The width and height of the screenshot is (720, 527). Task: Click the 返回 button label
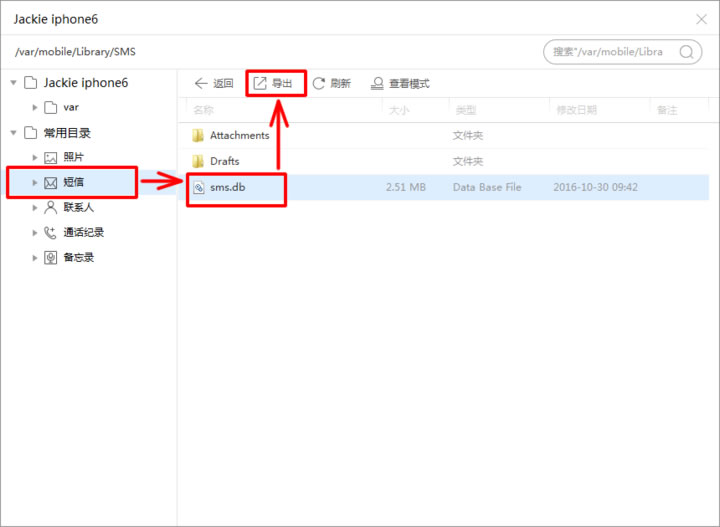coord(223,83)
